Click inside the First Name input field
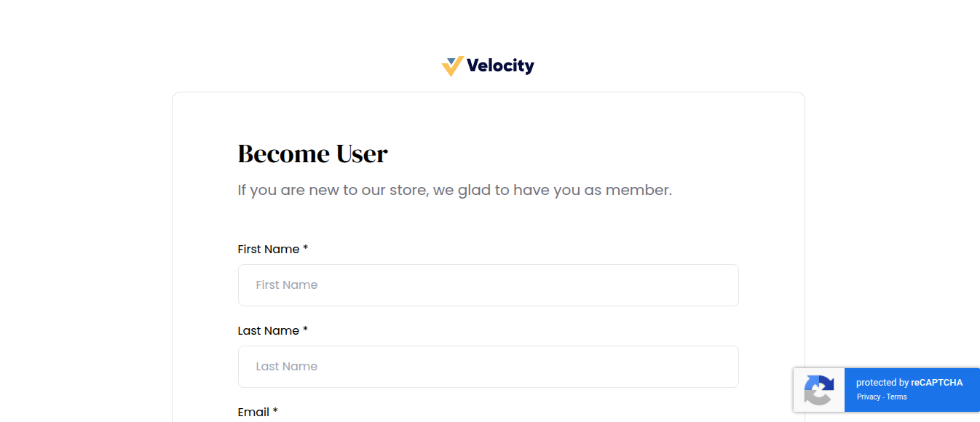 [488, 285]
